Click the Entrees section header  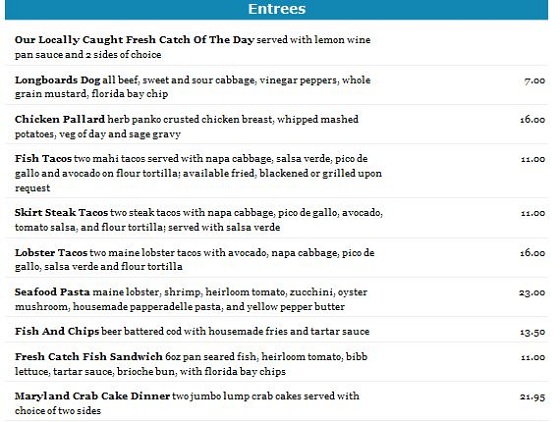(276, 9)
